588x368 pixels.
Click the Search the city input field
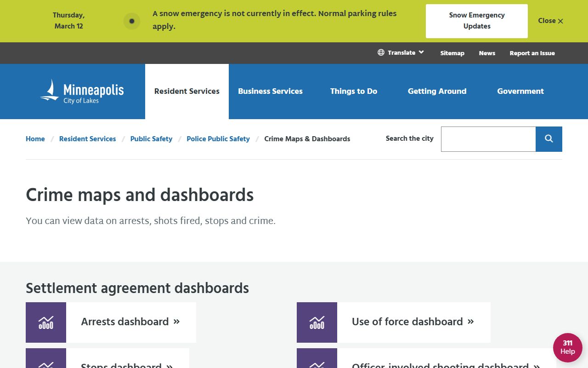[x=488, y=139]
